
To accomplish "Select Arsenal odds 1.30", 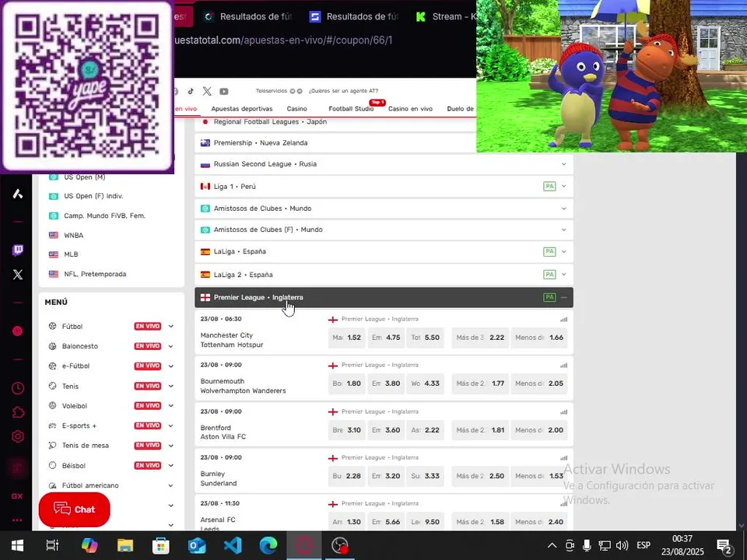I will (x=347, y=522).
